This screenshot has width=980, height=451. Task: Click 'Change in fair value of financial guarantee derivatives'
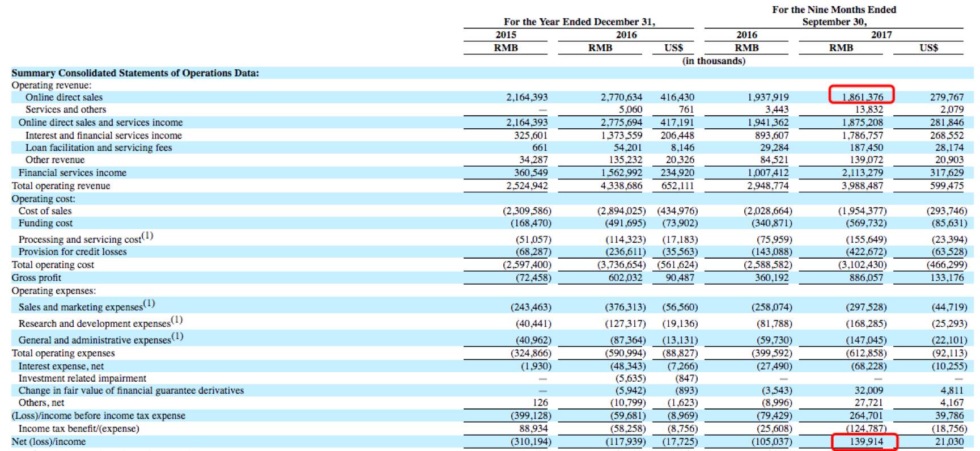point(131,390)
